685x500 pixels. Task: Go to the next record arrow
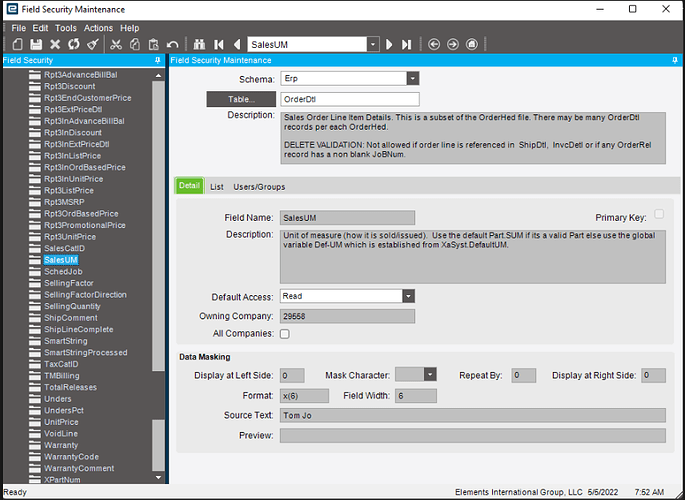pos(389,45)
